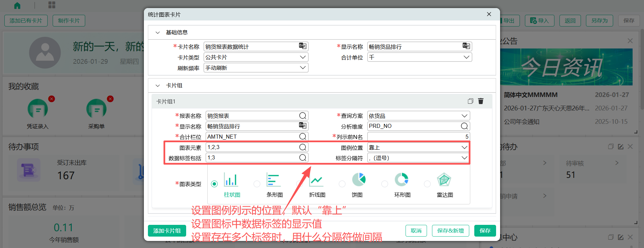Open the data label lookup icon
Image resolution: width=644 pixels, height=248 pixels.
(x=303, y=158)
